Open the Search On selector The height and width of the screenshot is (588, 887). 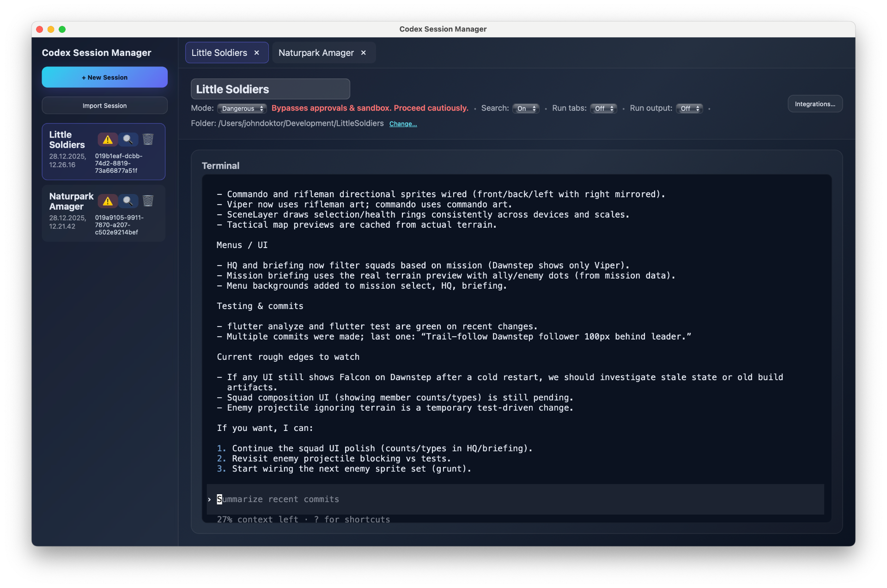coord(526,109)
